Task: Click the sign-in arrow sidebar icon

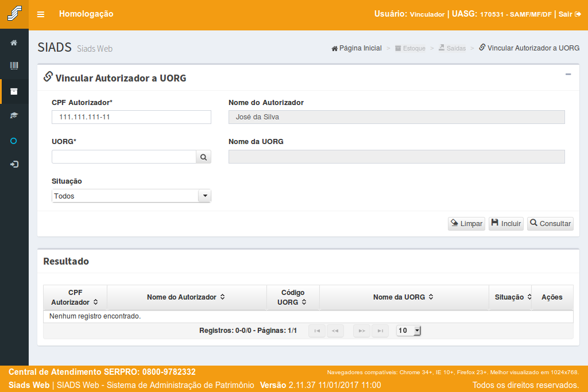Action: [14, 164]
